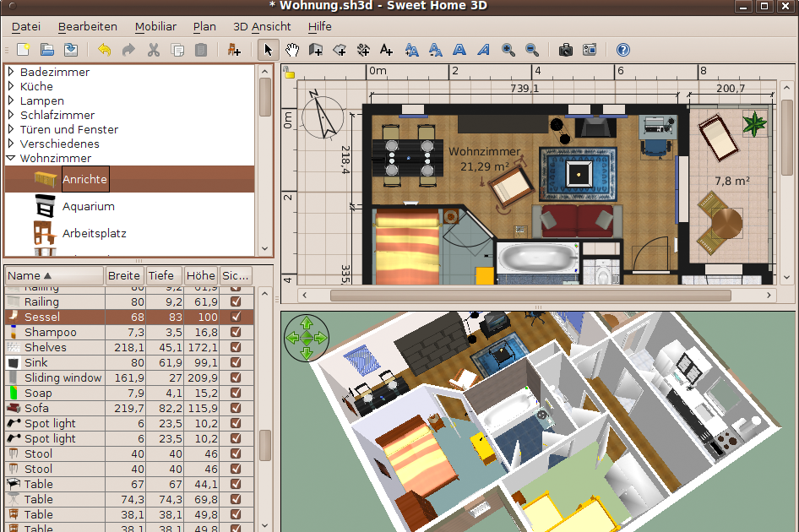The height and width of the screenshot is (532, 799).
Task: Sort furniture by the Breite column
Action: [x=123, y=275]
